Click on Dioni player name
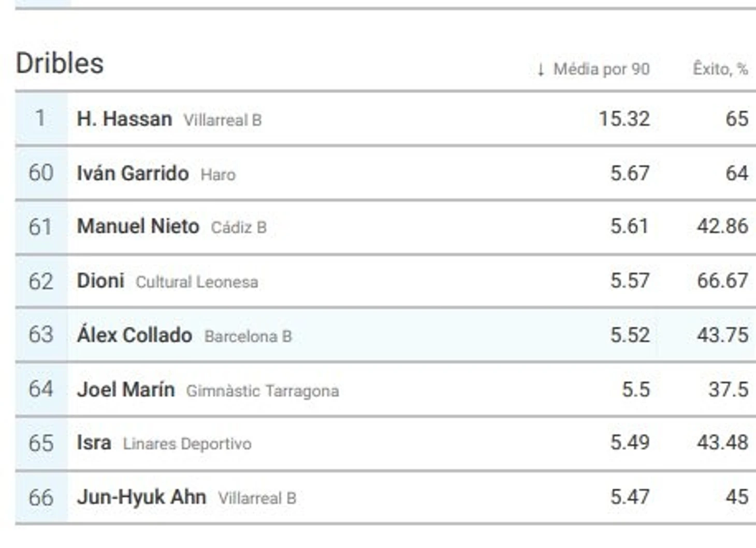The image size is (756, 548). click(x=100, y=281)
